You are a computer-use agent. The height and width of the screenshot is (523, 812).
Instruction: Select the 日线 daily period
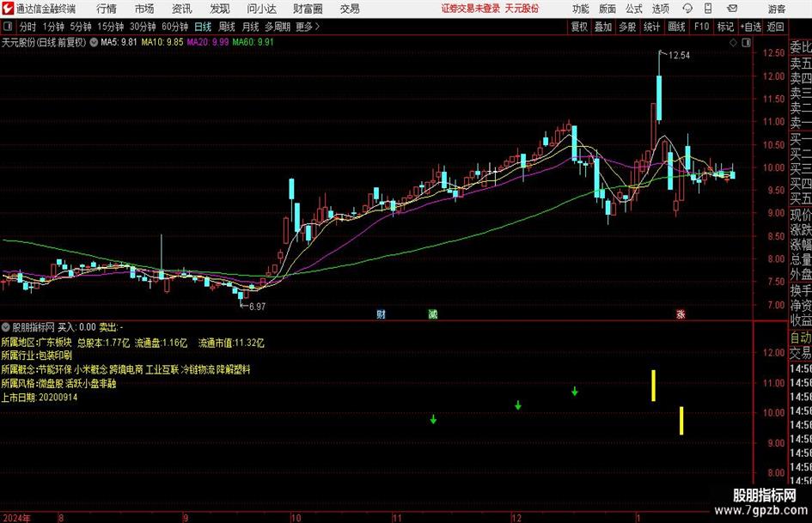(x=203, y=27)
